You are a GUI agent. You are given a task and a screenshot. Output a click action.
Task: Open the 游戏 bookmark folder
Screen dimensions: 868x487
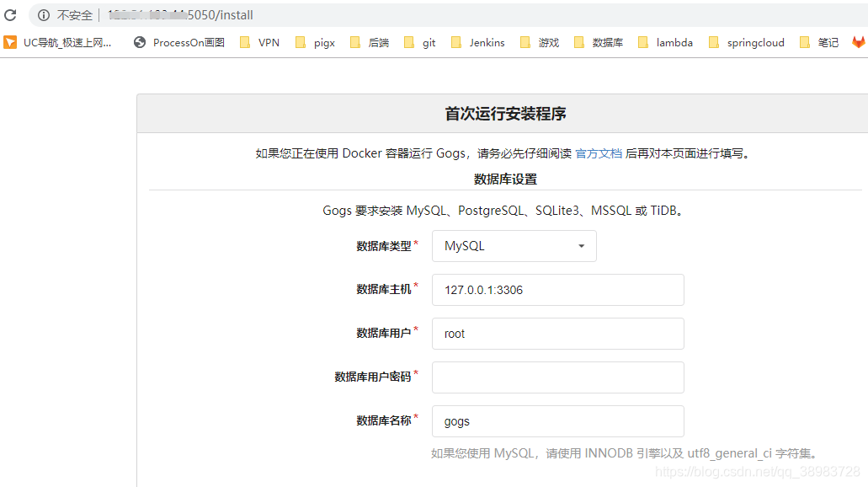click(540, 43)
